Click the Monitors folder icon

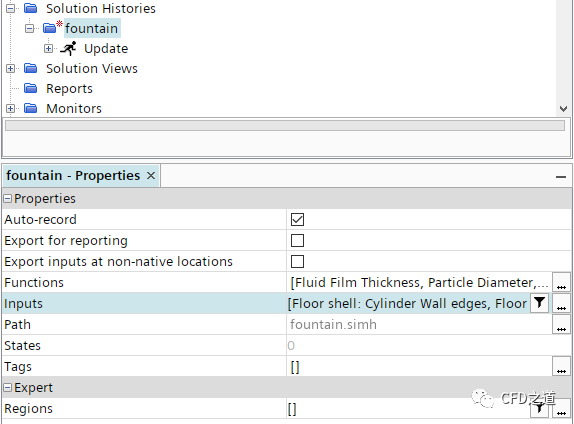[x=30, y=108]
